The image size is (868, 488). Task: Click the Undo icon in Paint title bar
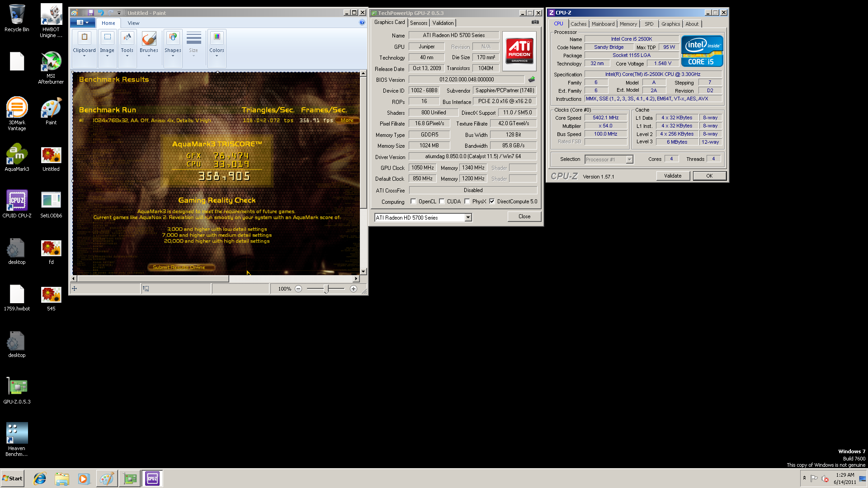point(100,13)
